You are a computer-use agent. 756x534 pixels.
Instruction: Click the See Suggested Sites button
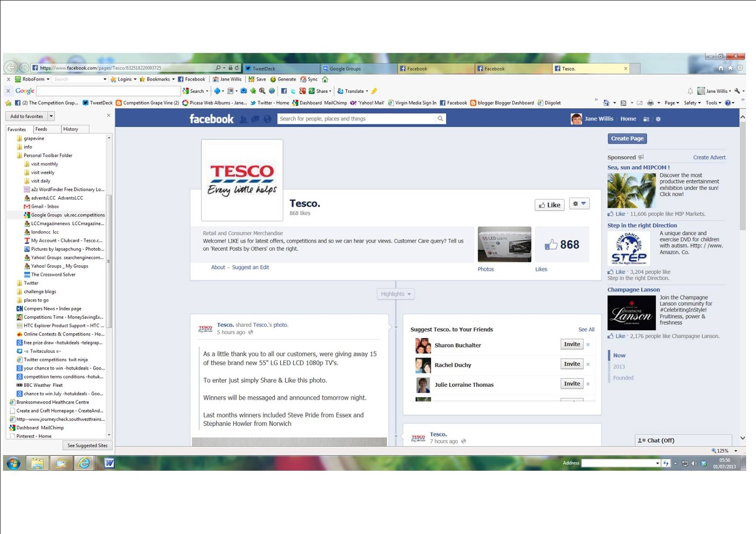pyautogui.click(x=87, y=445)
